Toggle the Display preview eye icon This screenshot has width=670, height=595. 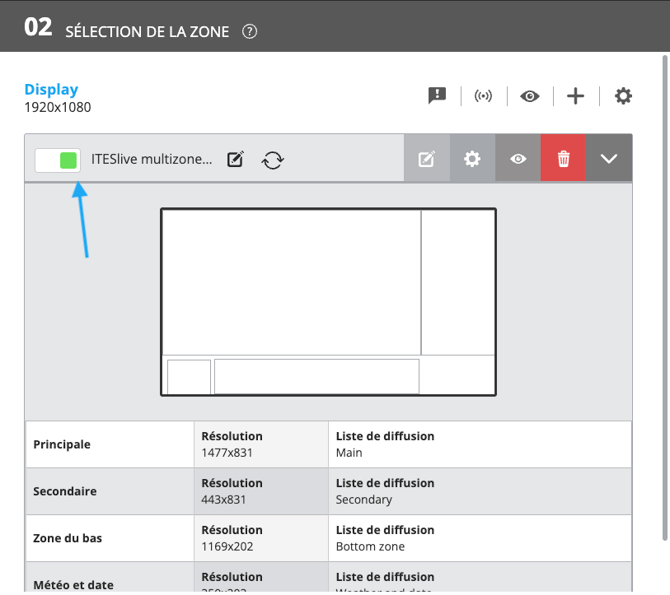pos(529,96)
